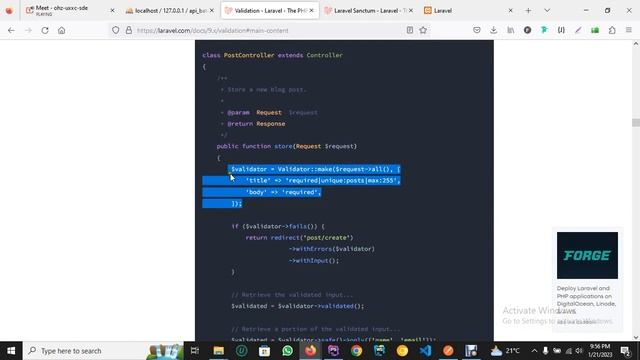This screenshot has width=640, height=360.
Task: Click the teal F extension icon
Action: tap(544, 30)
